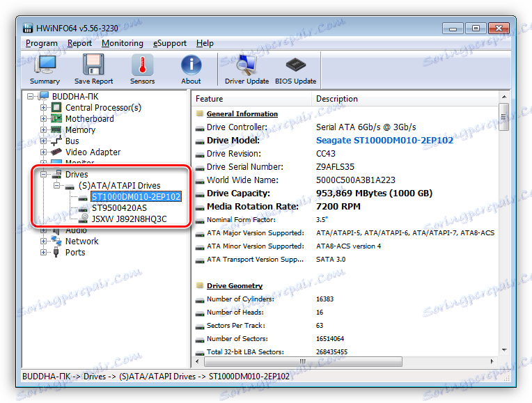Click the Network tree icon

[56, 241]
